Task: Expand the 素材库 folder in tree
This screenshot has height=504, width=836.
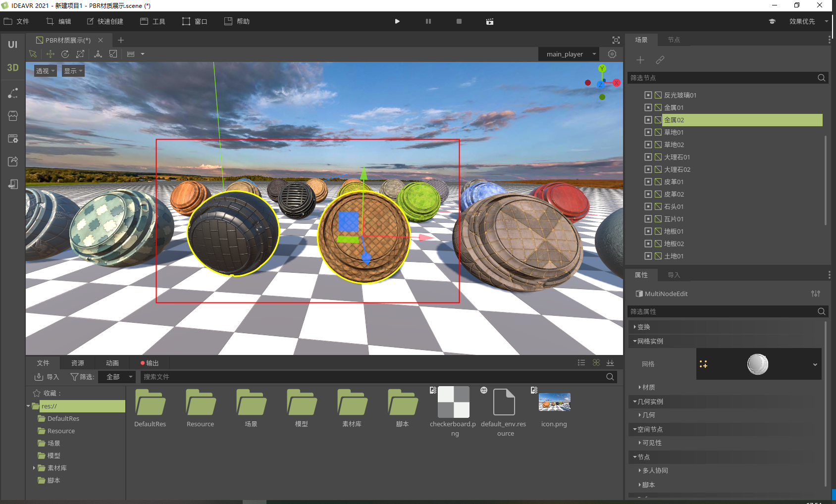Action: pyautogui.click(x=34, y=468)
